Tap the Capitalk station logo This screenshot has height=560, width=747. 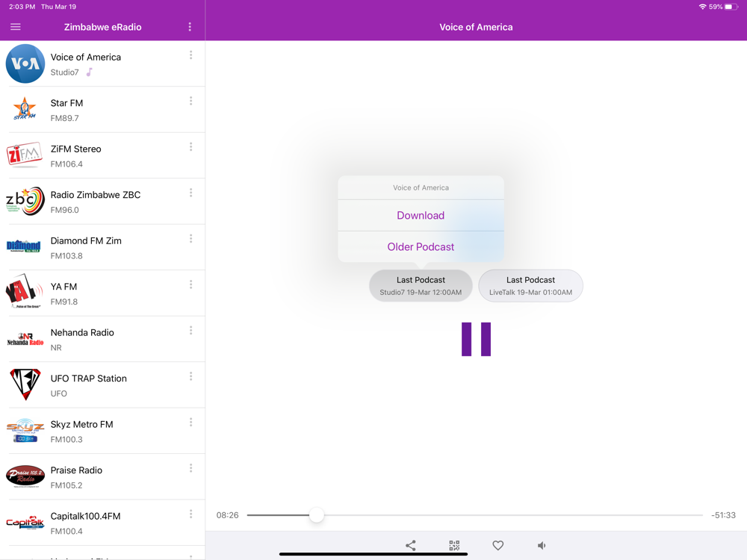(25, 523)
